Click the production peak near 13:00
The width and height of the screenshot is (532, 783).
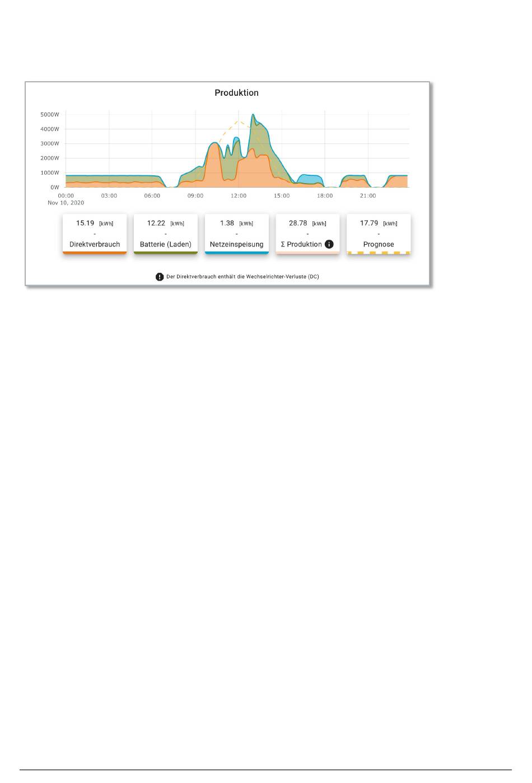coord(253,115)
